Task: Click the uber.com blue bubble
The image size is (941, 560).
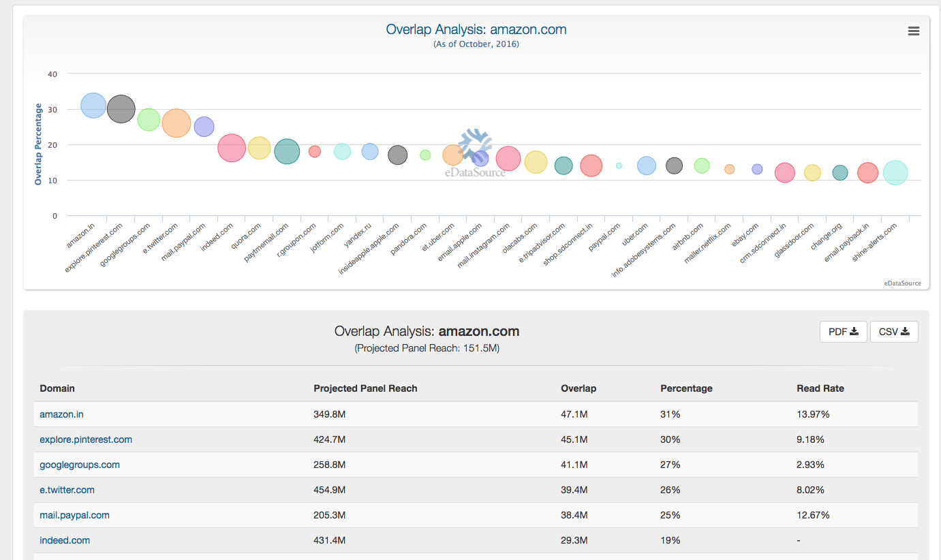Action: coord(647,166)
